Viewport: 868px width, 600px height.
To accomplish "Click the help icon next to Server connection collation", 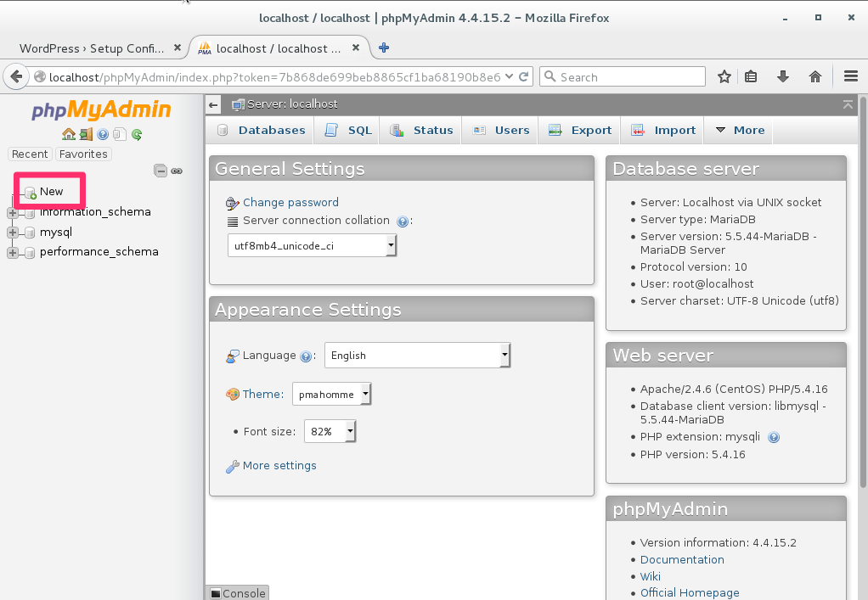I will [x=403, y=221].
